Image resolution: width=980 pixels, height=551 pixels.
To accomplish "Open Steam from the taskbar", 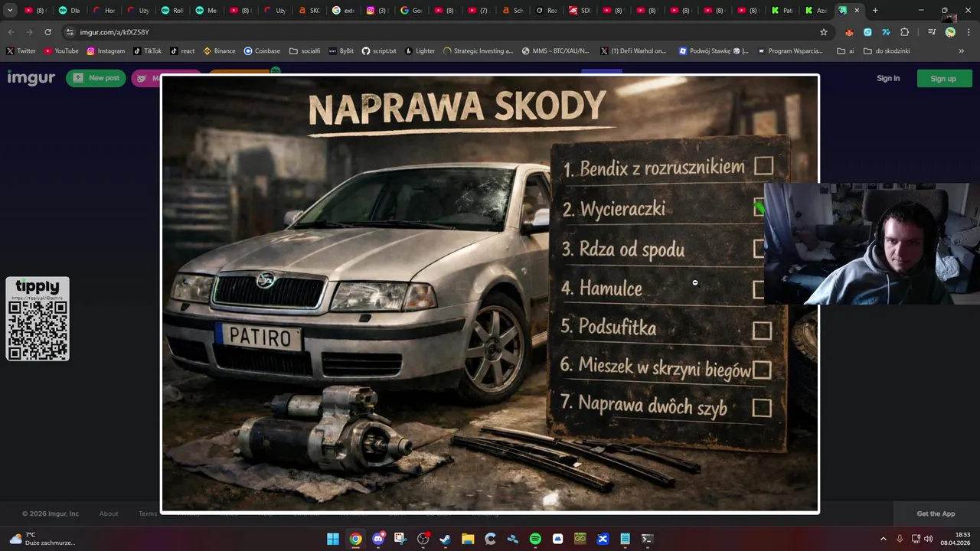I will 445,539.
